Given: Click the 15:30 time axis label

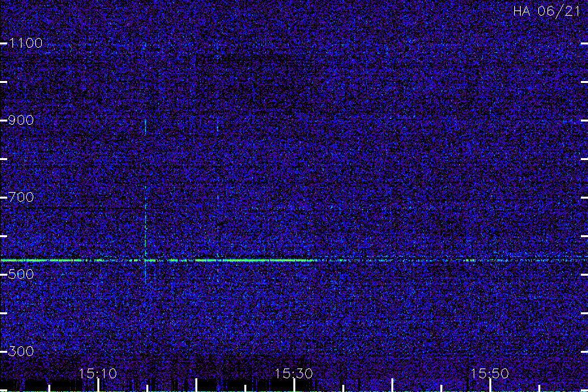Looking at the screenshot, I should 293,374.
